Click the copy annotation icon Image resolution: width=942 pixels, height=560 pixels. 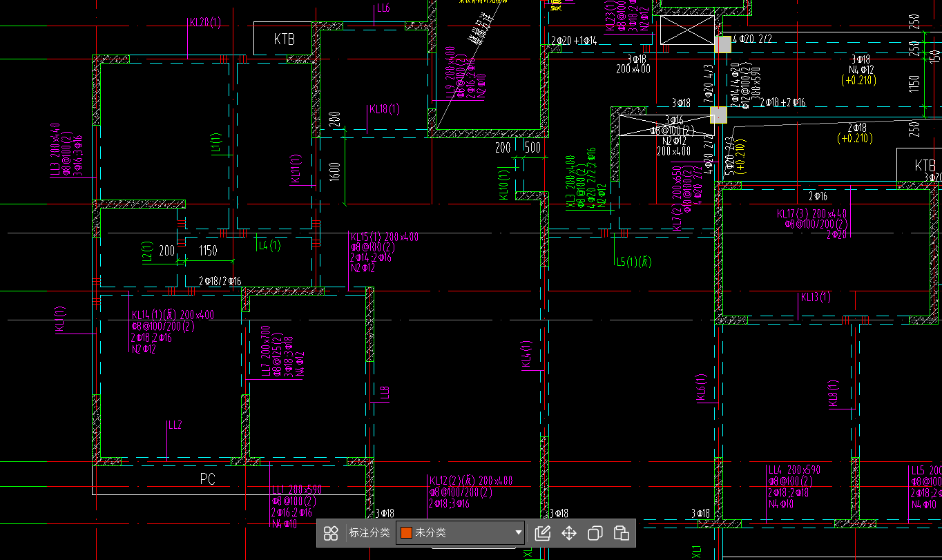pyautogui.click(x=595, y=533)
